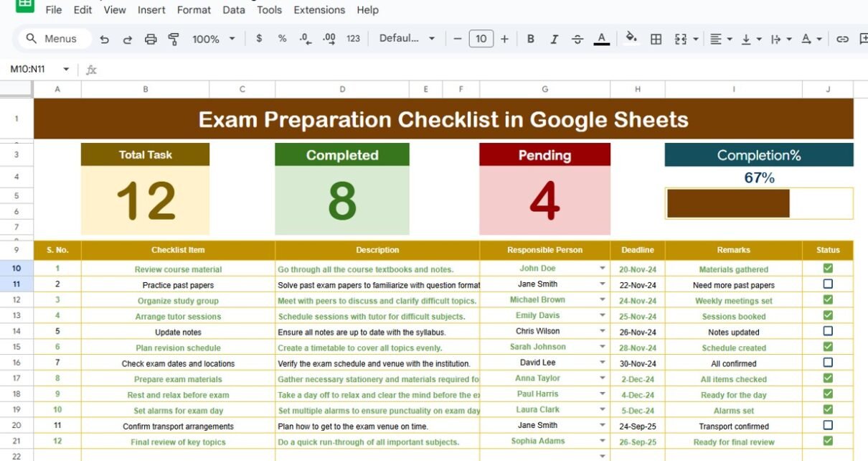The image size is (868, 461).
Task: Open Sarah Johnson responsible person dropdown
Action: point(603,347)
